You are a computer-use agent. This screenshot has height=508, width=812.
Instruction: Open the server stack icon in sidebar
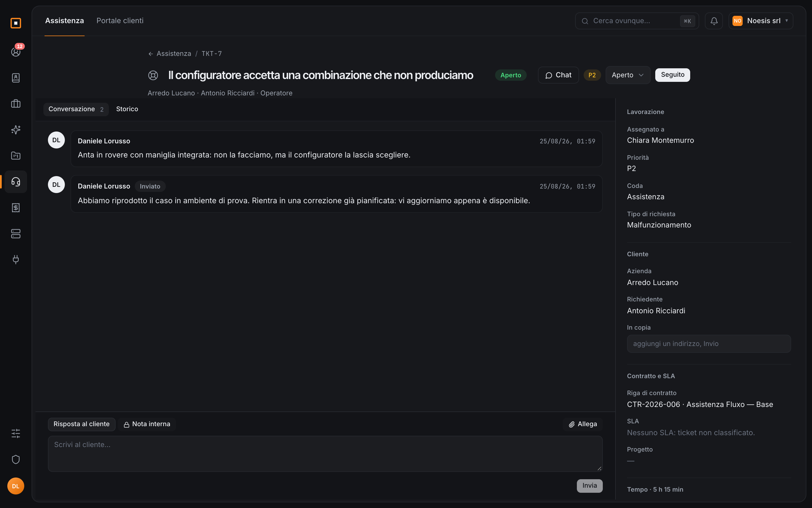point(16,233)
